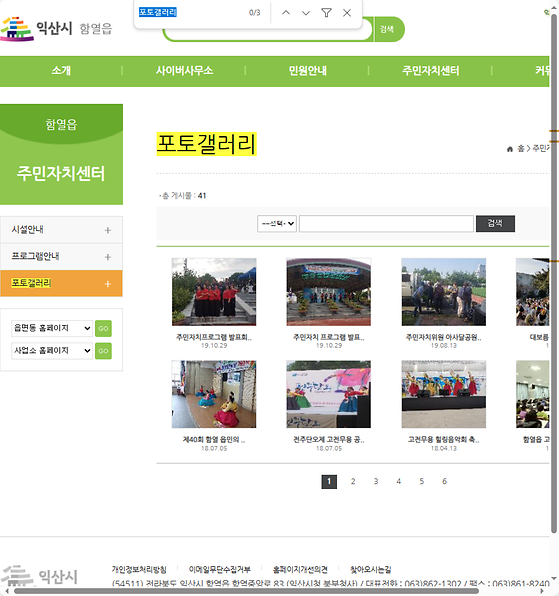The image size is (559, 596).
Task: Select 프로그램안내 in the sidebar
Action: (35, 256)
